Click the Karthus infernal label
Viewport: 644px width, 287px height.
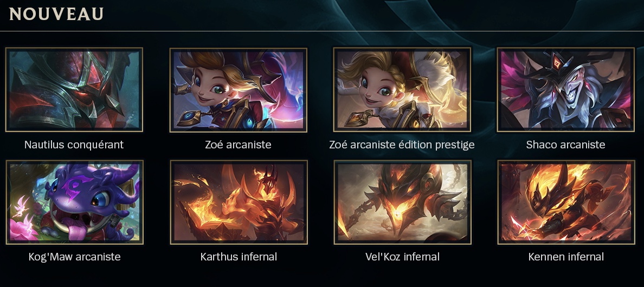pos(239,257)
